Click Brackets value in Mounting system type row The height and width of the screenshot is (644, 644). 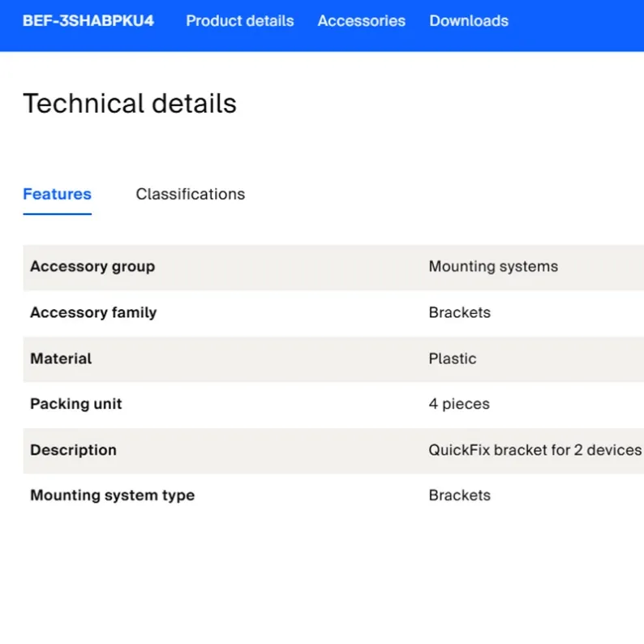[x=460, y=496]
